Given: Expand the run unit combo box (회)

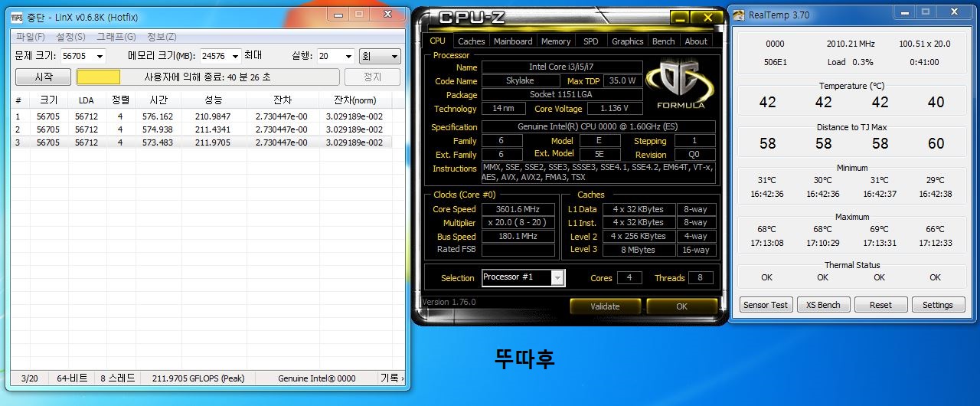Looking at the screenshot, I should click(394, 56).
